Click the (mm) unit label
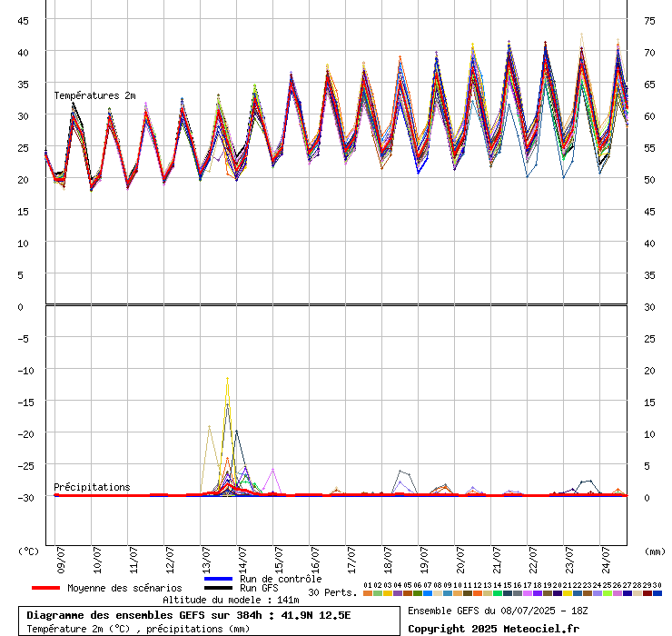Viewport: 672px width, 636px height. click(656, 552)
